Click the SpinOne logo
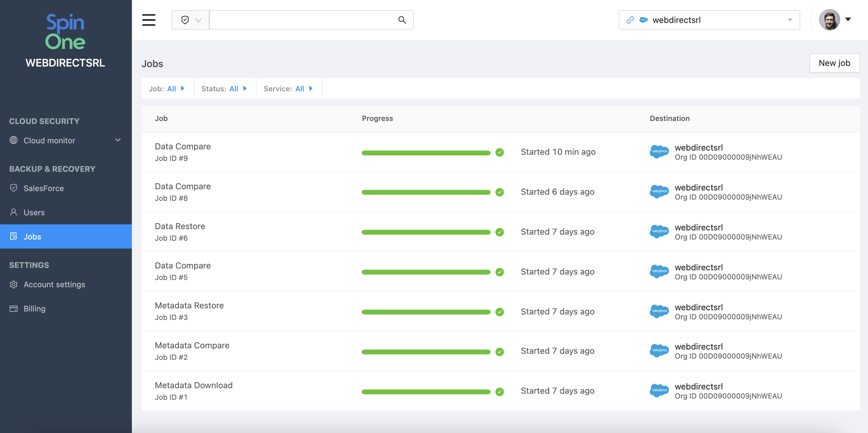This screenshot has height=433, width=868. click(x=65, y=32)
